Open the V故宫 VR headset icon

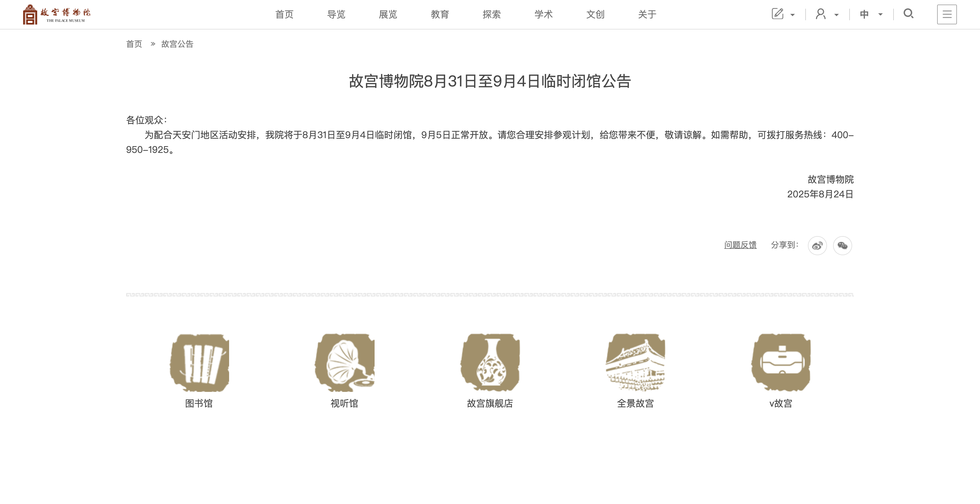(x=781, y=362)
